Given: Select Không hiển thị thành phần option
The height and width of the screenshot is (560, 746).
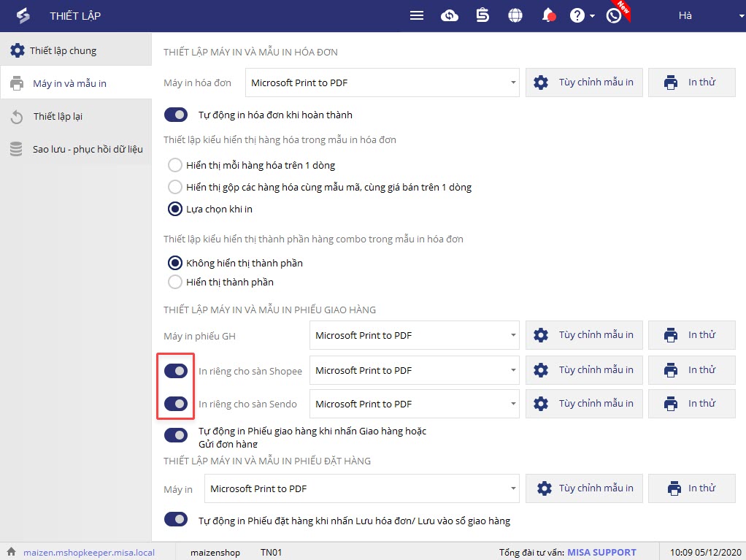Looking at the screenshot, I should pos(175,263).
